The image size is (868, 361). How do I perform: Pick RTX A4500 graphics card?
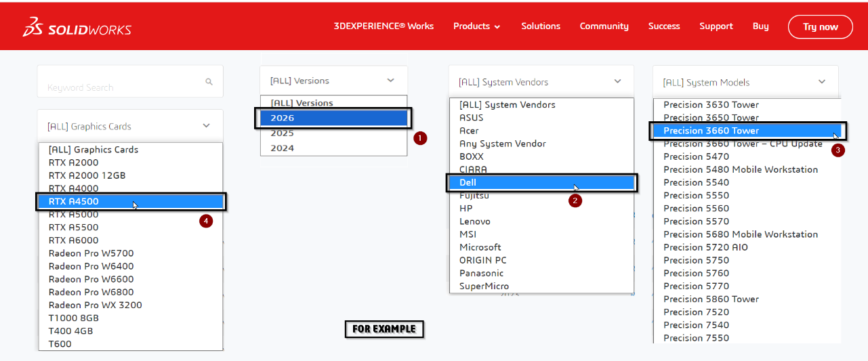pos(130,201)
